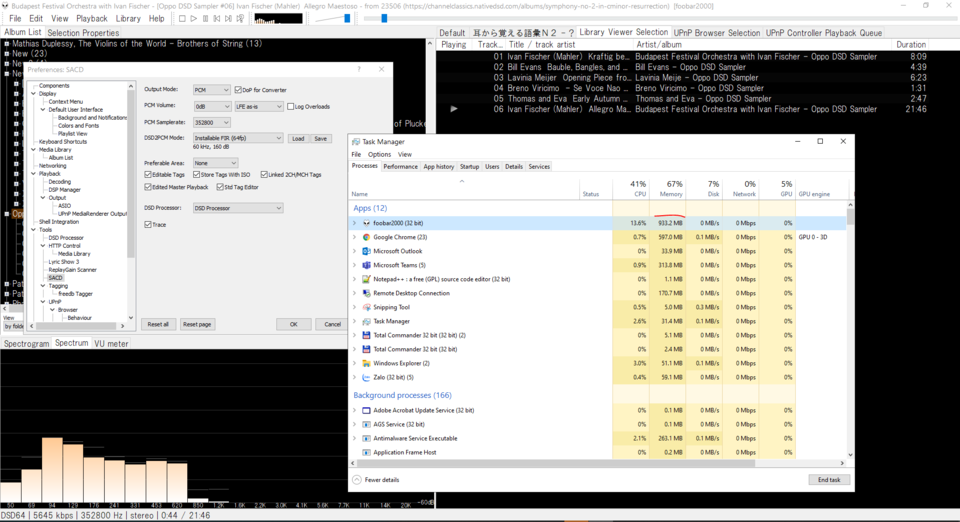Image resolution: width=960 pixels, height=522 pixels.
Task: Toggle the Editable Tags checkbox
Action: [x=148, y=174]
